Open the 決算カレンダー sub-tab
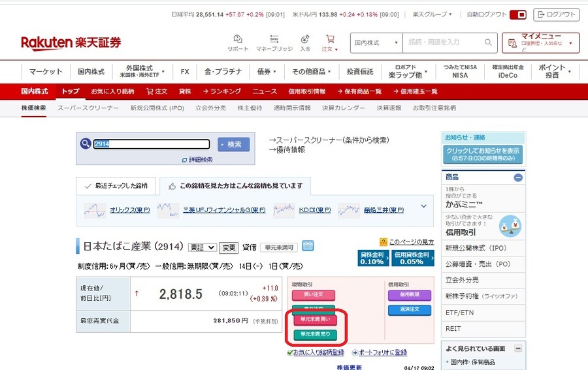Screen dimensions: 588x370 [x=344, y=108]
